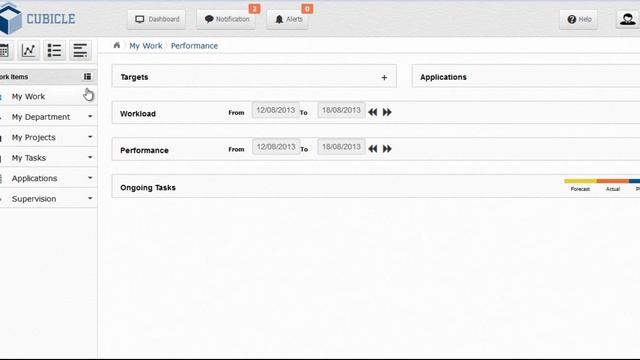Click the Performance panel label
Screen dimensions: 640x360
[144, 150]
